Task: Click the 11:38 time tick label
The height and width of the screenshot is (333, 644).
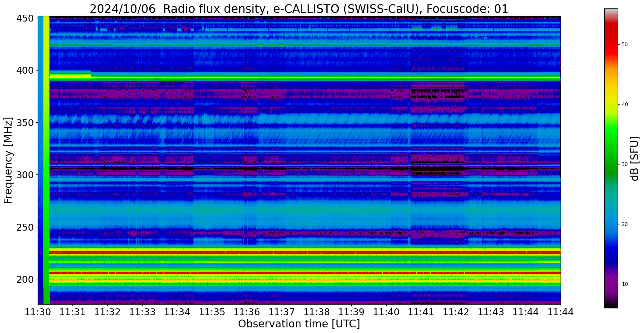Action: click(317, 312)
